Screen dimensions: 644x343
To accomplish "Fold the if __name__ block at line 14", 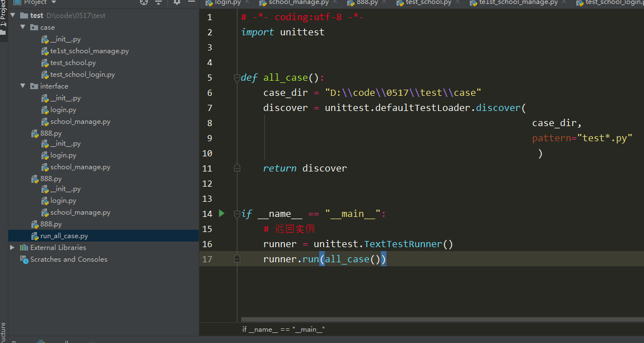I will pos(237,214).
